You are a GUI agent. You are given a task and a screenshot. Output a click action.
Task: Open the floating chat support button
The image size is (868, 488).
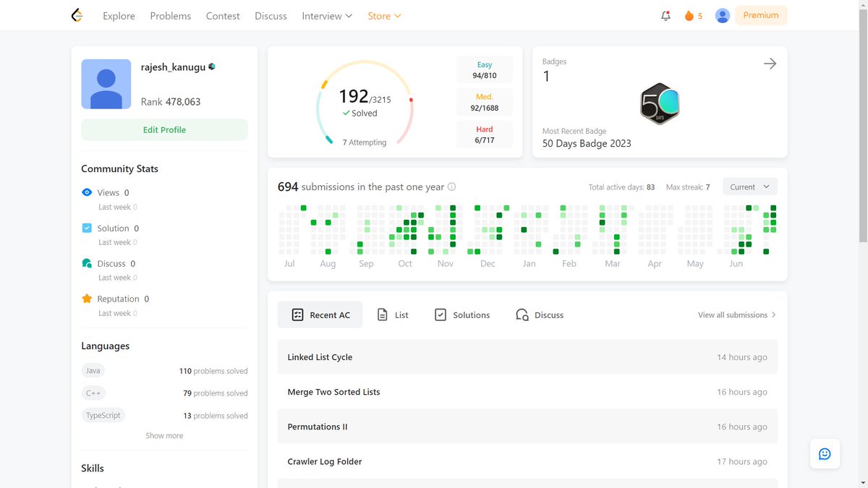click(x=825, y=454)
